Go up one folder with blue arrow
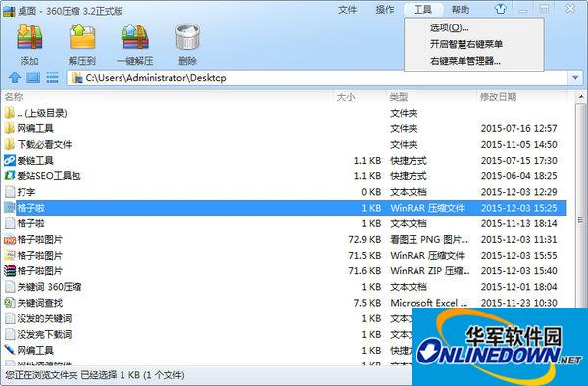Viewport: 588px width, 386px height. [15, 78]
